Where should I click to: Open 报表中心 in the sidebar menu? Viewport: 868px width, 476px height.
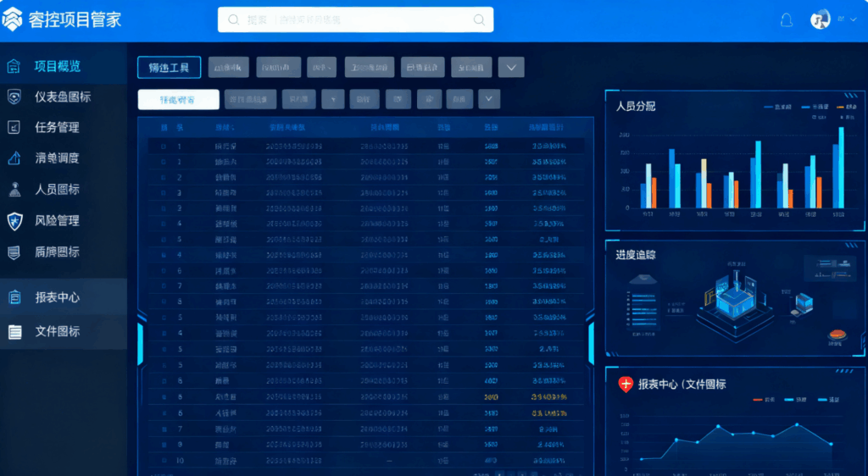click(57, 297)
